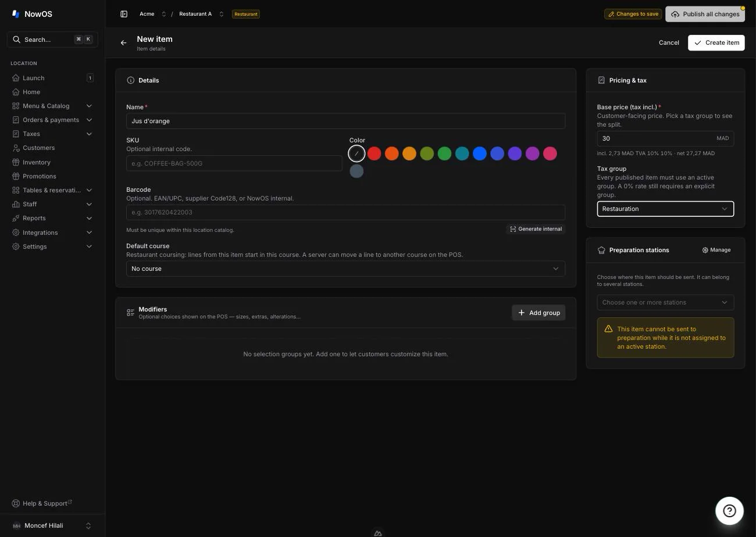Open Choose one or more stations dropdown

click(665, 302)
